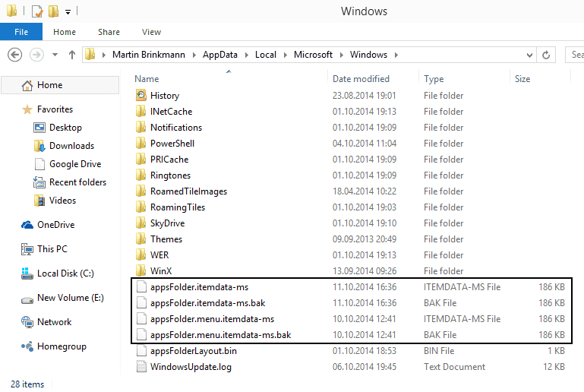The width and height of the screenshot is (584, 392).
Task: Click the This PC icon
Action: coord(27,249)
